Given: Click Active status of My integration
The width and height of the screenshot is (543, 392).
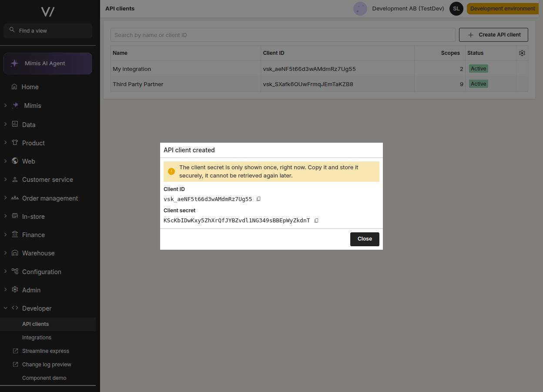Looking at the screenshot, I should point(478,69).
